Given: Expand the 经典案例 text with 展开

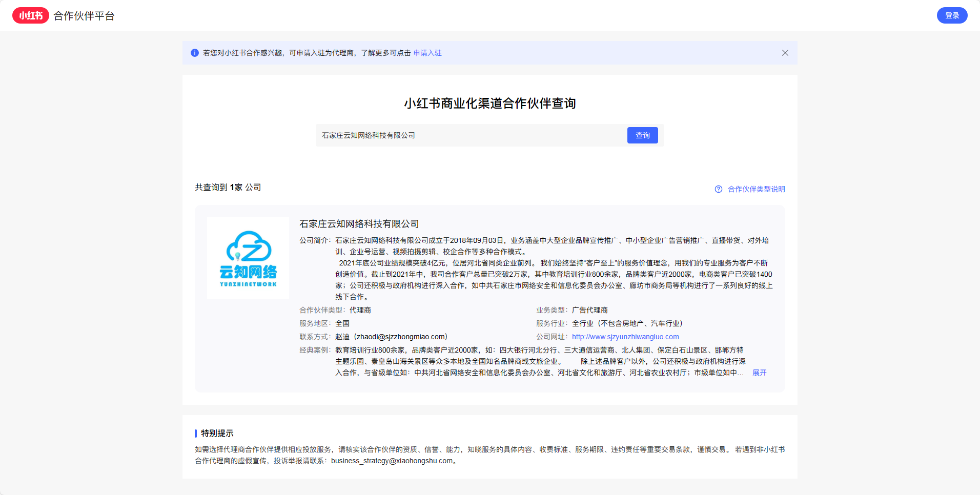Looking at the screenshot, I should (x=759, y=373).
